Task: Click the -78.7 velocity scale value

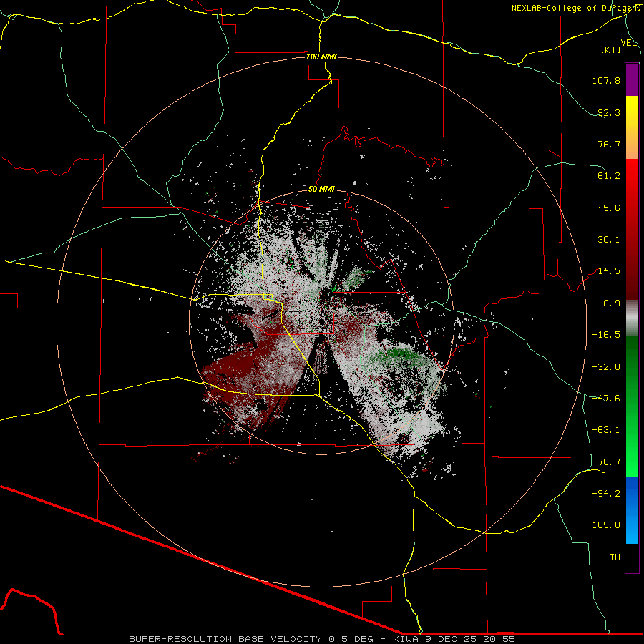Action: tap(606, 462)
